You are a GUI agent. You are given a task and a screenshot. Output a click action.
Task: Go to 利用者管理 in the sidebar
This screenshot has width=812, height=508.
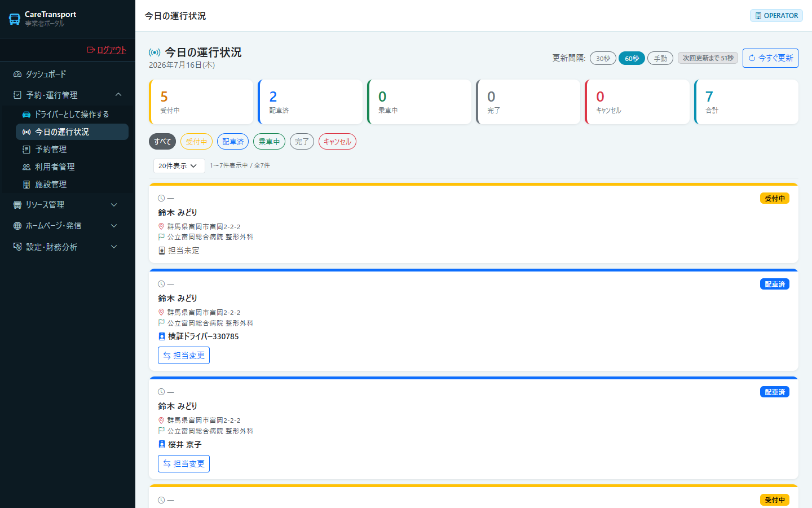(x=72, y=167)
